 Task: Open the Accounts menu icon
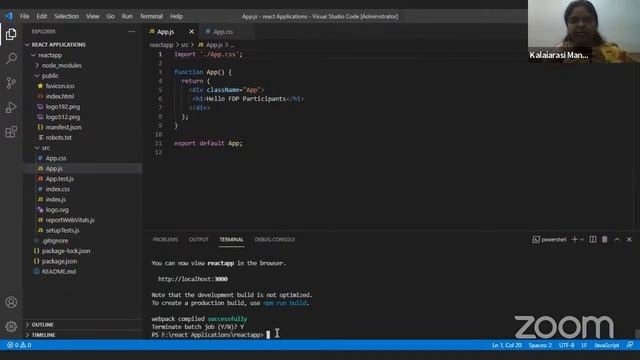[11, 302]
